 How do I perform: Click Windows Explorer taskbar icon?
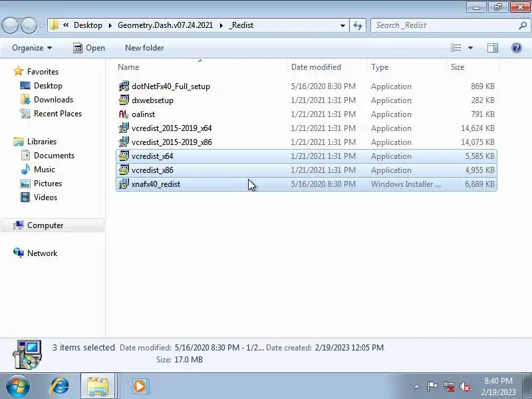[x=98, y=386]
